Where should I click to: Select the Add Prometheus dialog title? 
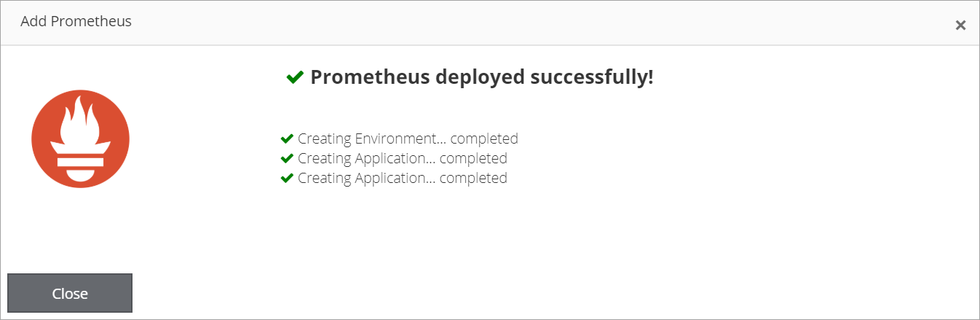(76, 21)
